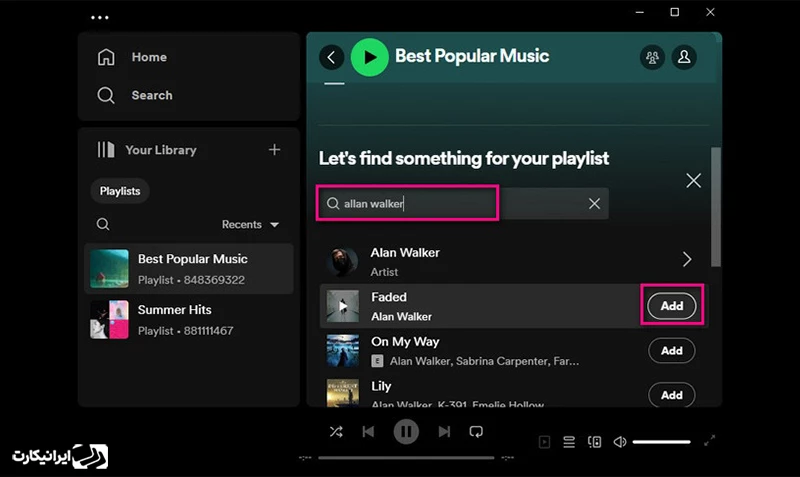Expand the Alan Walker artist result

tap(687, 259)
